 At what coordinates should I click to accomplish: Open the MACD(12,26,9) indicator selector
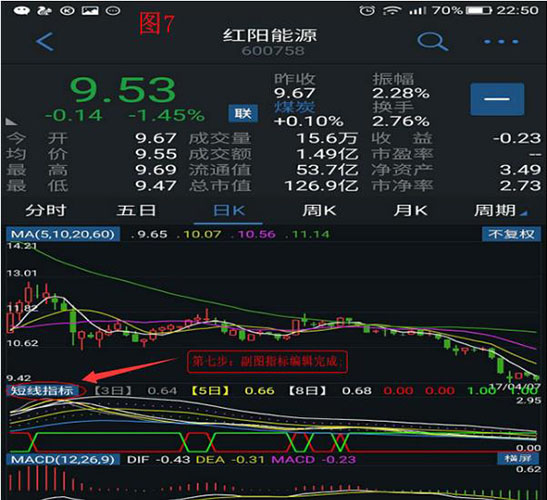63,459
